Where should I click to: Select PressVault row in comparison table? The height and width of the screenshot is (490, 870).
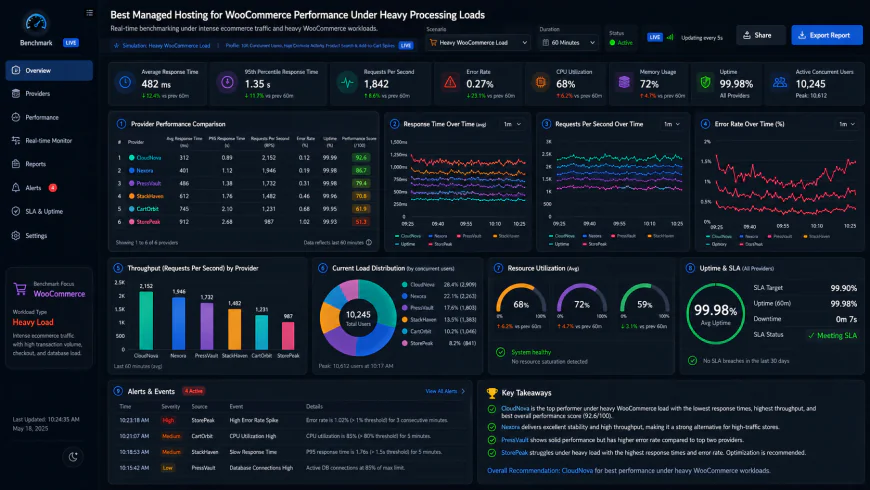point(244,183)
